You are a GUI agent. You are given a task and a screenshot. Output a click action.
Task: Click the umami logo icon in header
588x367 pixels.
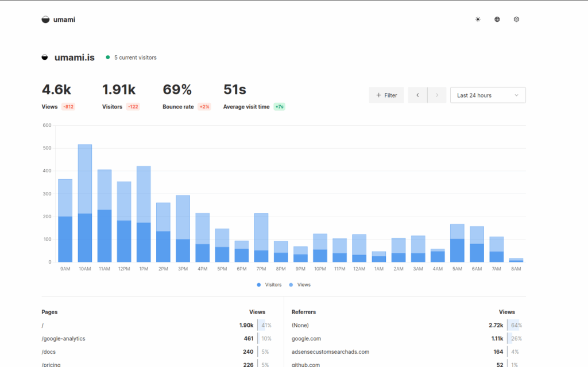click(x=45, y=20)
